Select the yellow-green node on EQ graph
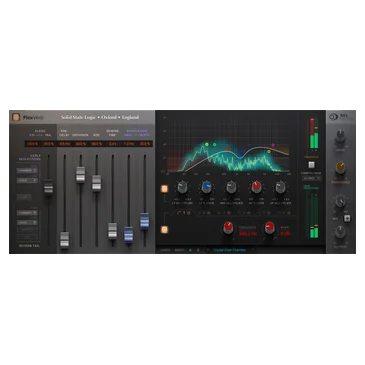Viewport: 365px width, 365px height. pos(207,144)
